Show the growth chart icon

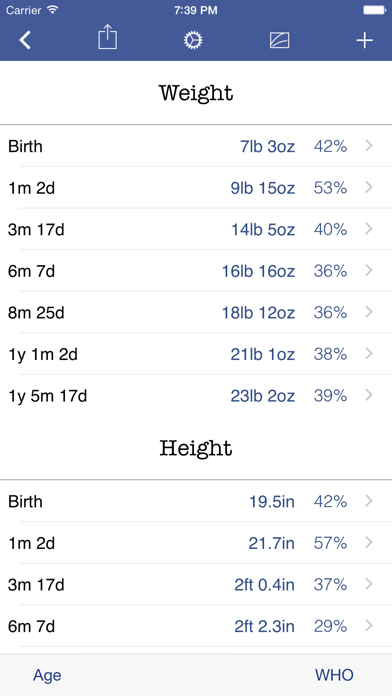click(280, 40)
